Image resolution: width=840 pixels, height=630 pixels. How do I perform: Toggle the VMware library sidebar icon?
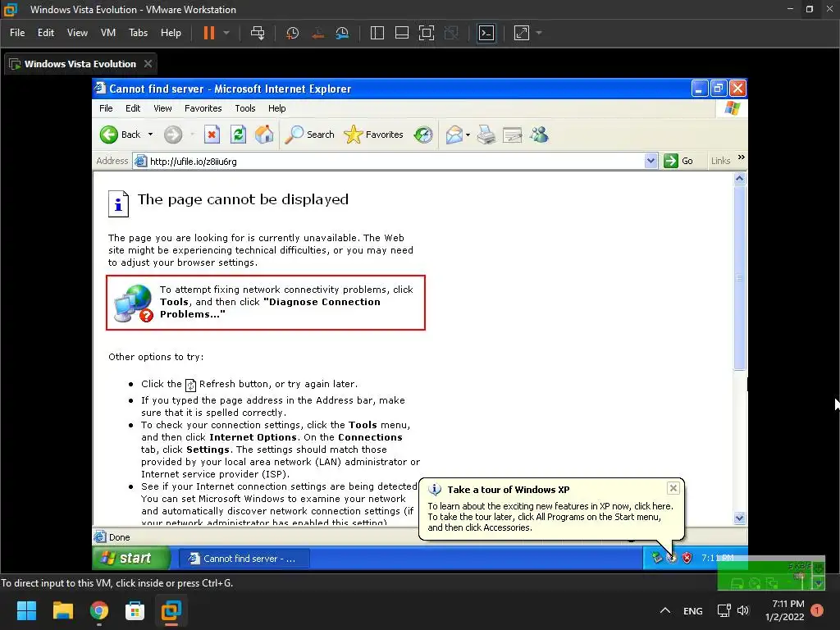click(377, 33)
